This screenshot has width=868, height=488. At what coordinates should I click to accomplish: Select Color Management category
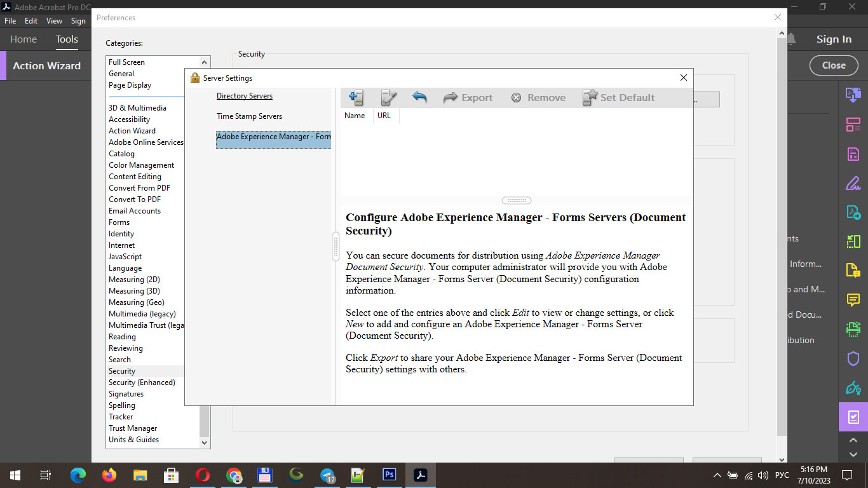pyautogui.click(x=141, y=165)
